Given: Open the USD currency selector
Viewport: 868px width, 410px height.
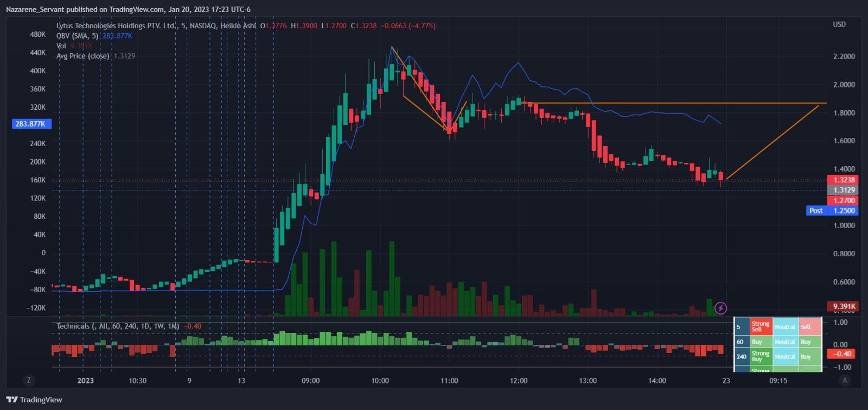Looking at the screenshot, I should [839, 24].
